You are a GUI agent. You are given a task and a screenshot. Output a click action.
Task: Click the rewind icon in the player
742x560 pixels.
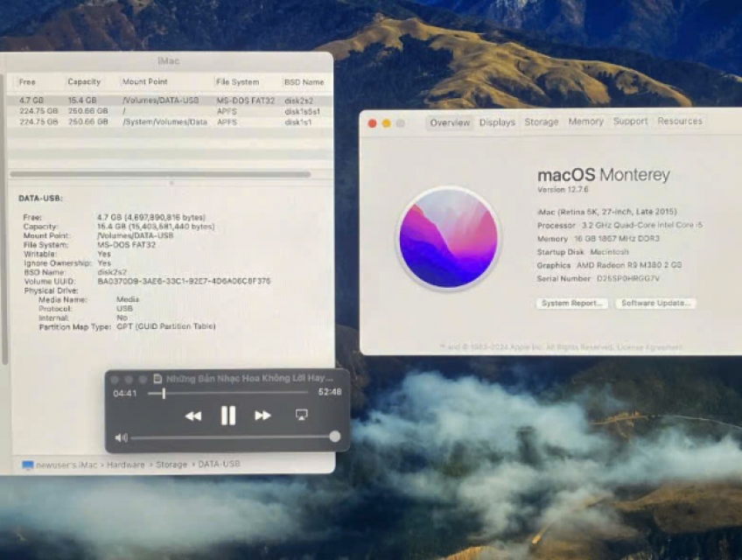tap(193, 416)
